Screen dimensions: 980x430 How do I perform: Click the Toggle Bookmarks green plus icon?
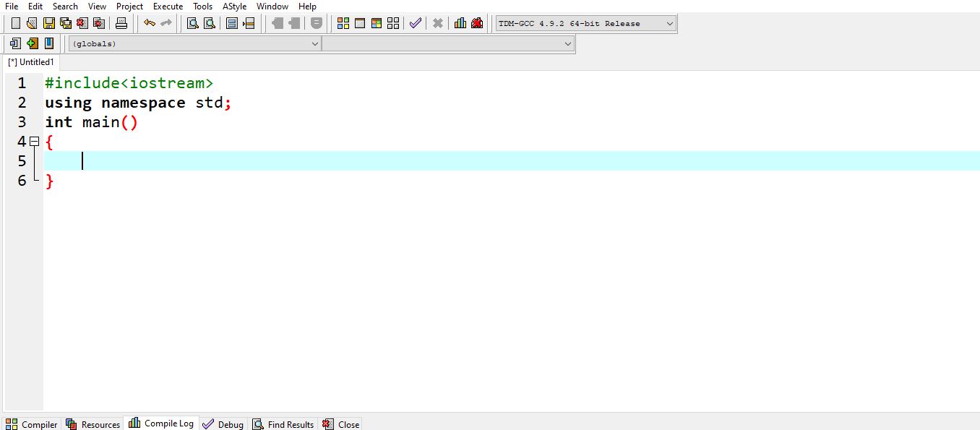coord(32,43)
